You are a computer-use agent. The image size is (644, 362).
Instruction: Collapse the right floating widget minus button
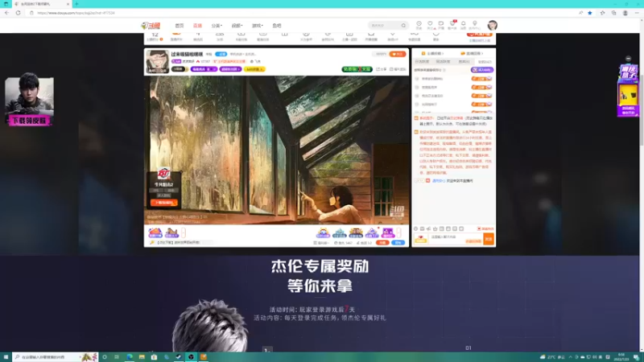[x=628, y=59]
